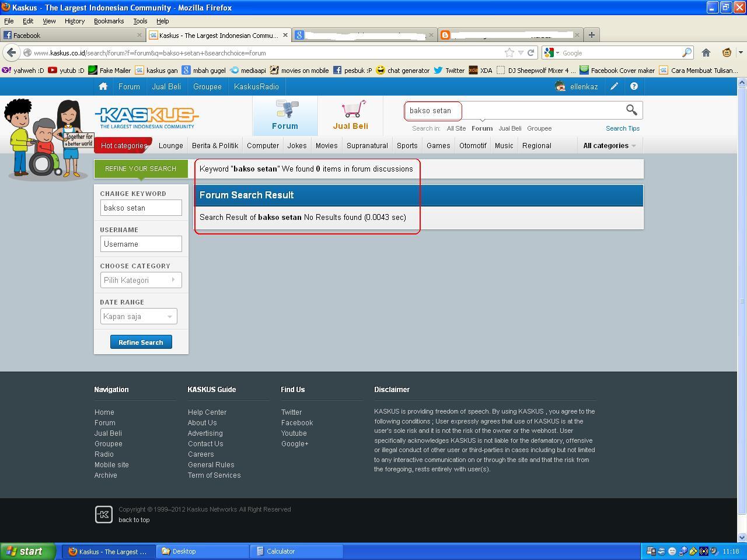Click the Kaskus logo
This screenshot has width=747, height=560.
[x=147, y=118]
